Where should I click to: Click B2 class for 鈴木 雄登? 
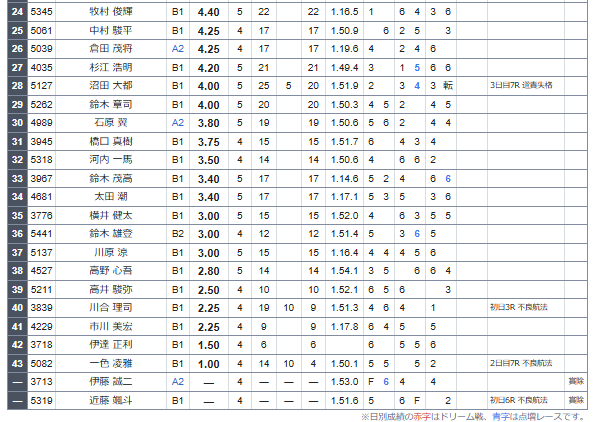[x=178, y=234]
